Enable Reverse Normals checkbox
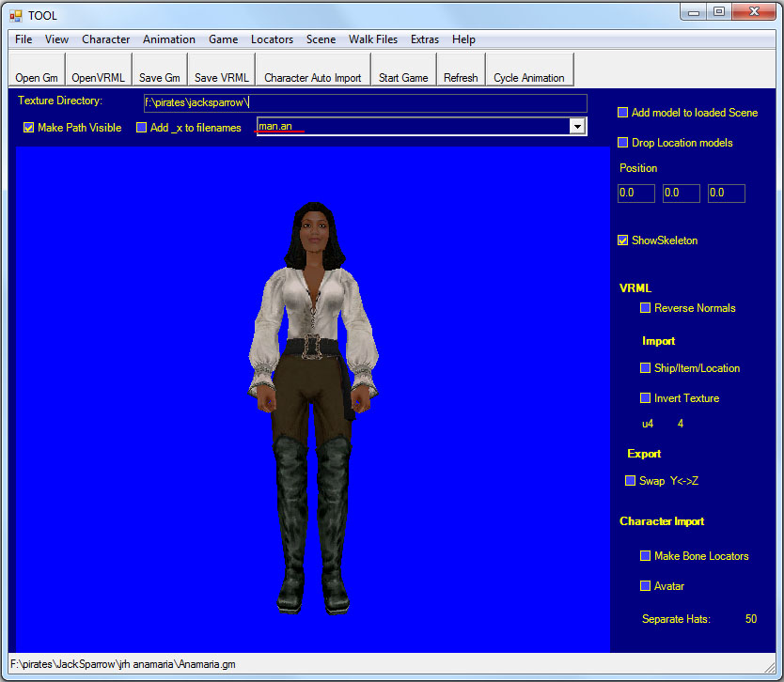This screenshot has width=784, height=682. pyautogui.click(x=646, y=308)
